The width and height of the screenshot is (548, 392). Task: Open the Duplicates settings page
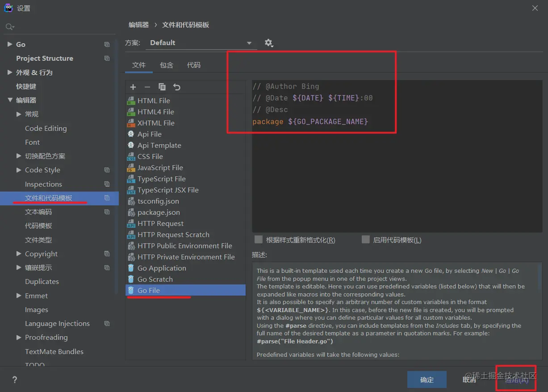42,281
